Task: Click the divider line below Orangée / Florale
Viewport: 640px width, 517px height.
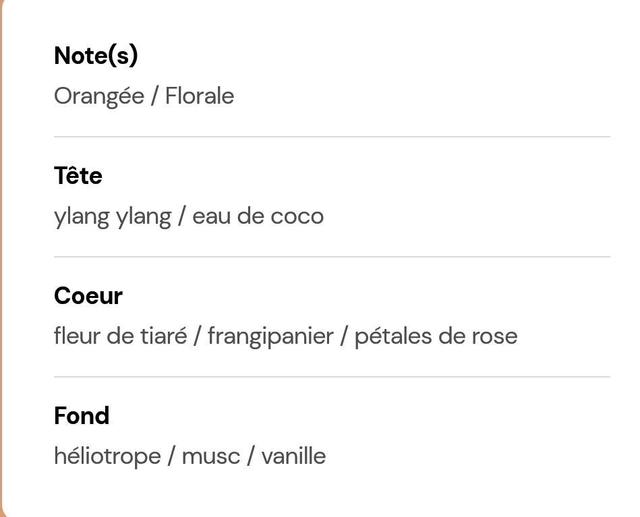Action: click(x=332, y=137)
